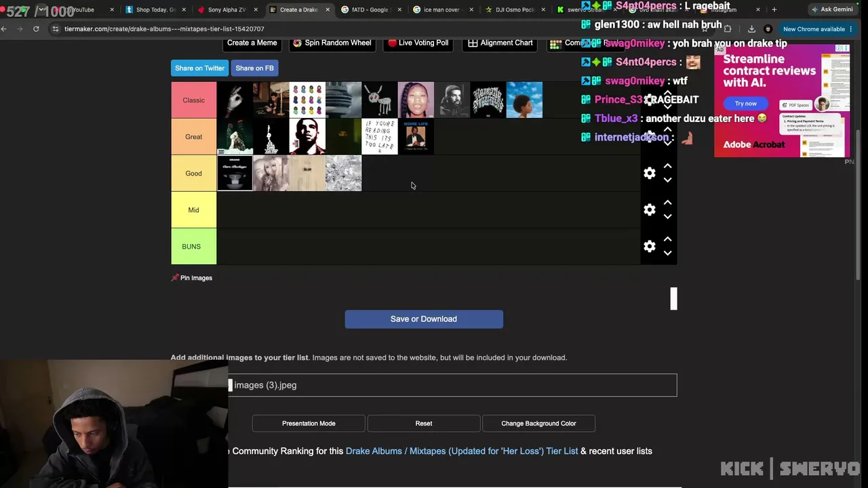Open the Alignment Chart tool
The image size is (868, 488).
pyautogui.click(x=500, y=43)
